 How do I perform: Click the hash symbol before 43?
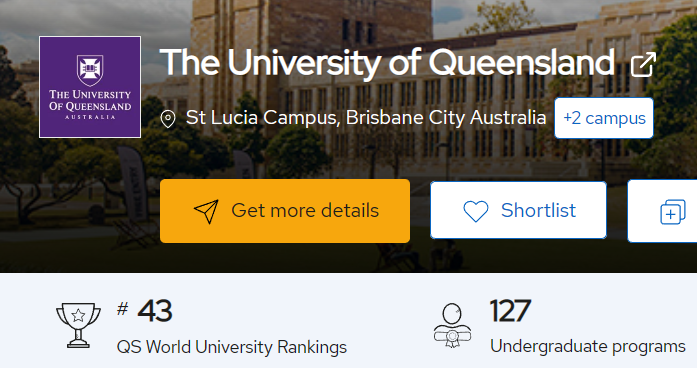123,308
